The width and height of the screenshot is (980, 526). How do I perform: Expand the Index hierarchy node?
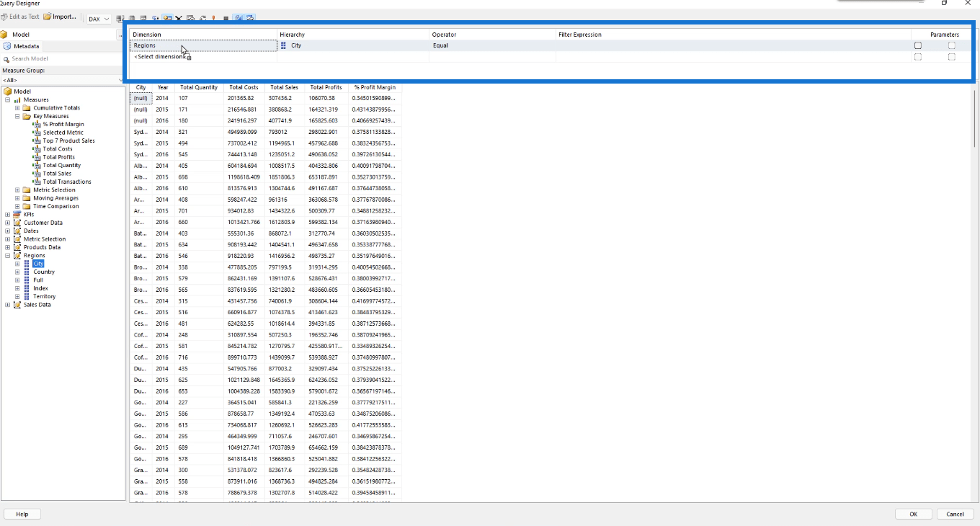coord(17,288)
